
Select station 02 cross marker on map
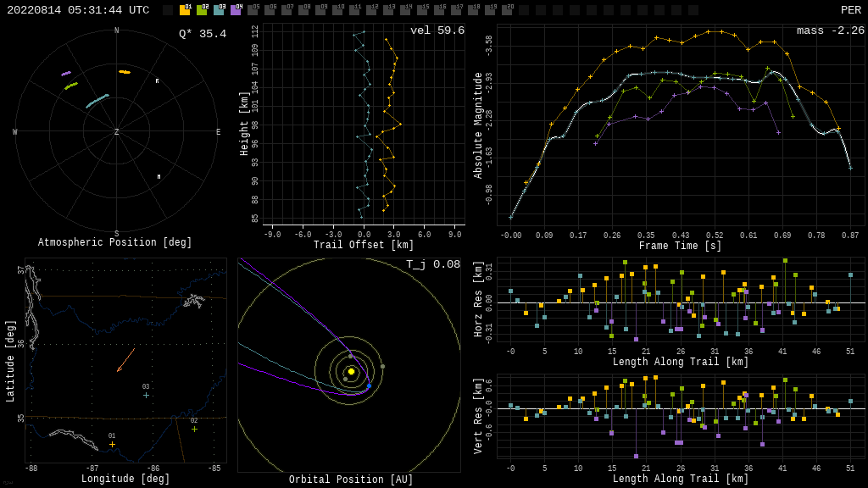194,429
